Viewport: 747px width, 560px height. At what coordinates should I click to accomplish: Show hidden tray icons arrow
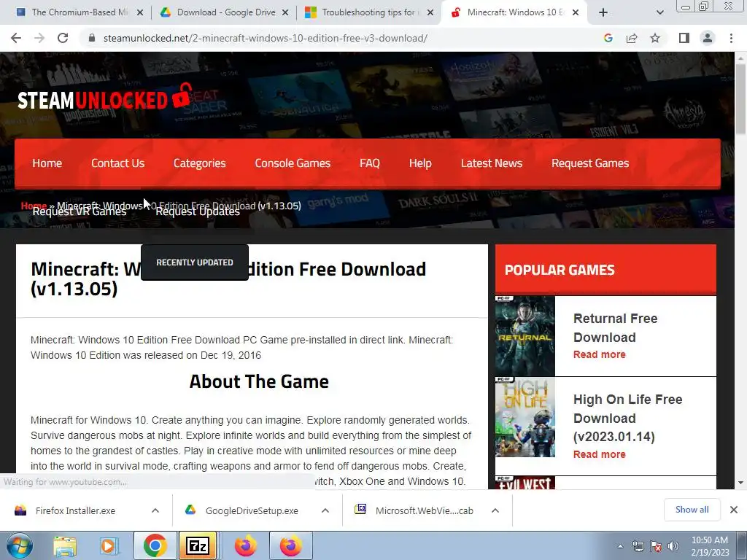[620, 546]
